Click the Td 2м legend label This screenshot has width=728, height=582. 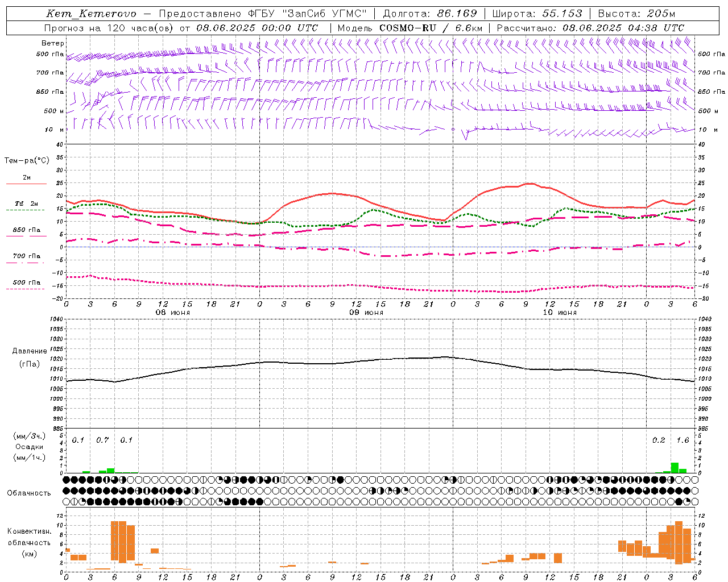(x=27, y=203)
